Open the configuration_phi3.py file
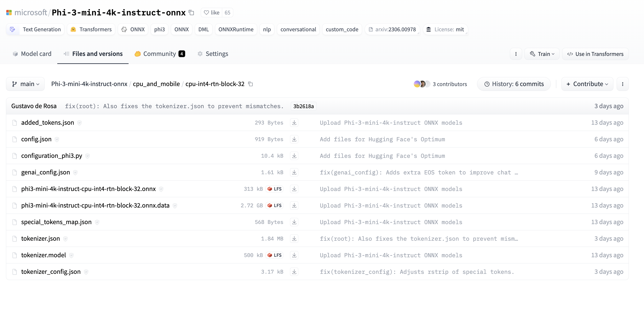Screen dimensions: 644x318 tap(52, 156)
